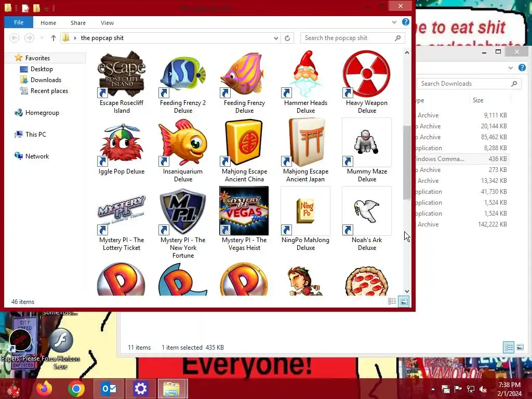The image size is (532, 399).
Task: Open Downloads in navigation pane
Action: click(46, 79)
